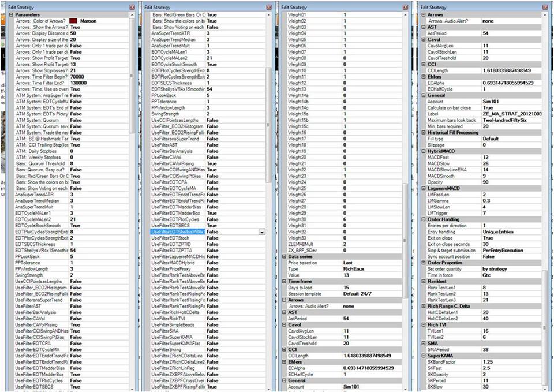Select the Weight14a row
This screenshot has height=392, width=554.
pos(344,95)
